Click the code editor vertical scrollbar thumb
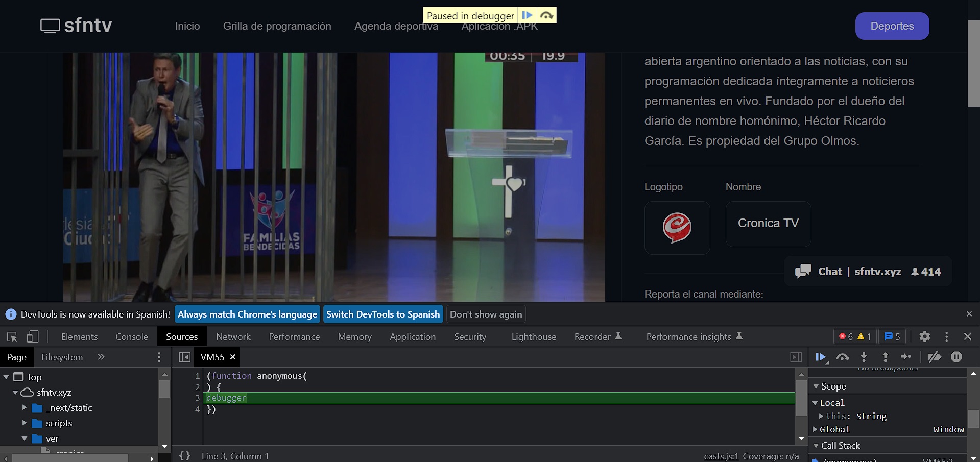Screen dimensions: 980x462 point(801,398)
